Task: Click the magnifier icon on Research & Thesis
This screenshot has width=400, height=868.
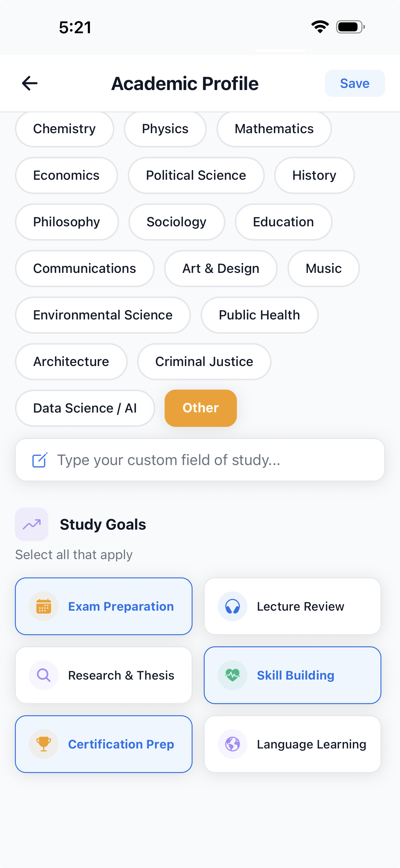Action: [44, 675]
